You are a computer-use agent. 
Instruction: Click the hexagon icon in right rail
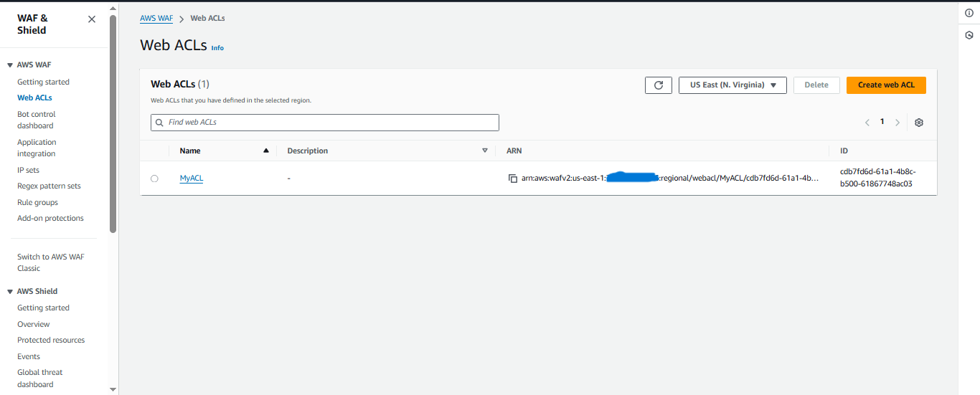click(x=969, y=35)
